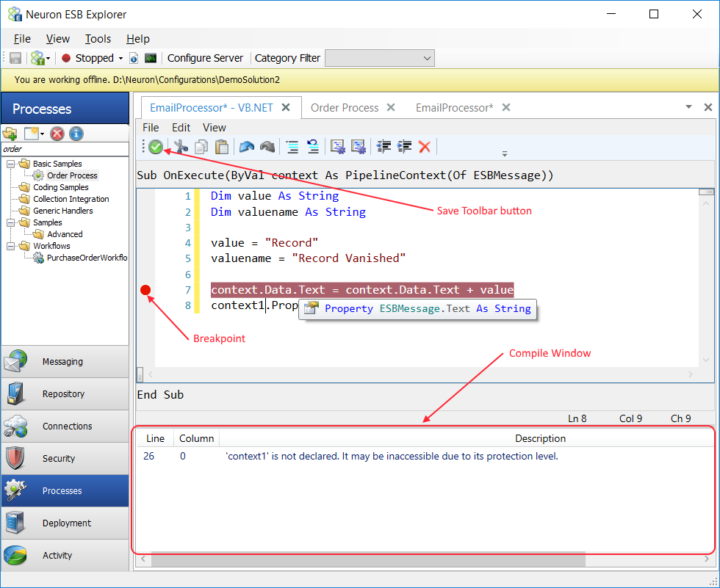Click the green checkmark Save toolbar button
Image resolution: width=720 pixels, height=588 pixels.
point(156,147)
